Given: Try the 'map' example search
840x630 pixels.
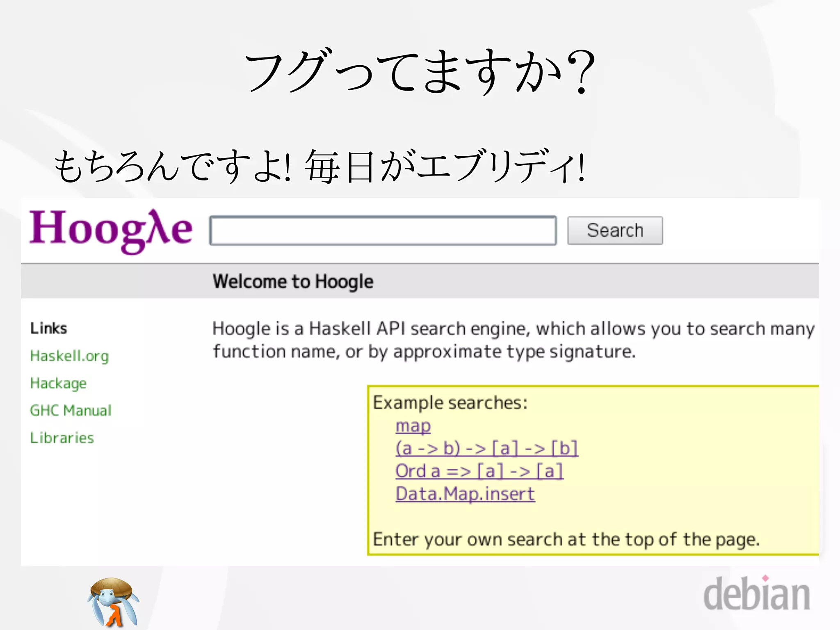Looking at the screenshot, I should tap(413, 426).
